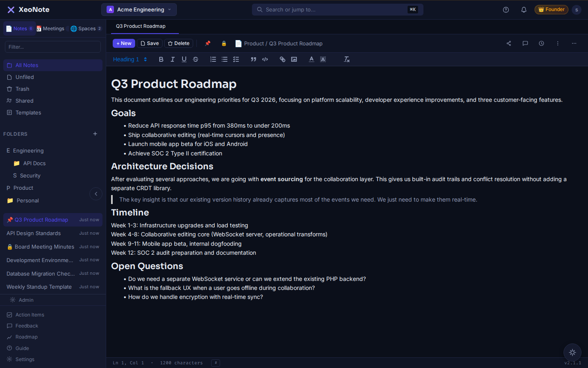Show Shared notes
Screen dimensions: 588x368
[53, 101]
